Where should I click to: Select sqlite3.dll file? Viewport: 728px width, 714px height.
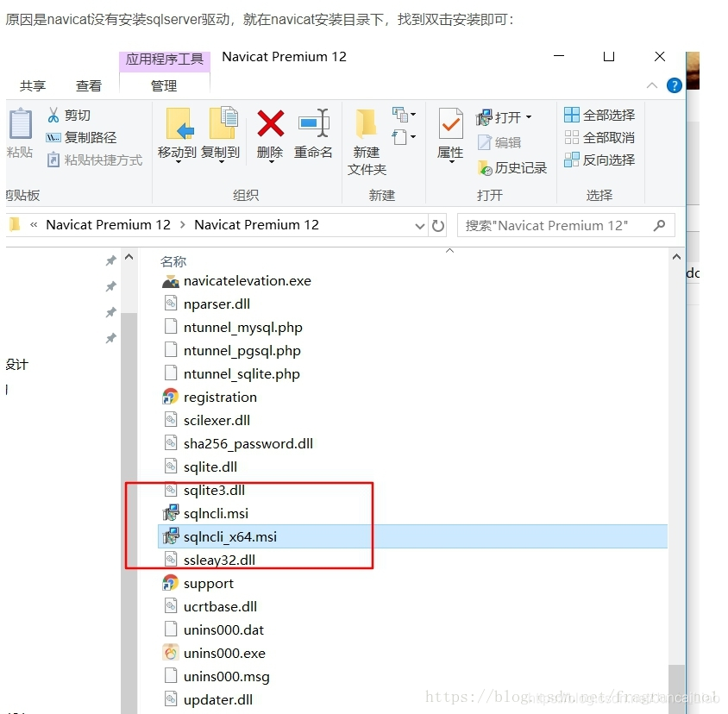214,491
